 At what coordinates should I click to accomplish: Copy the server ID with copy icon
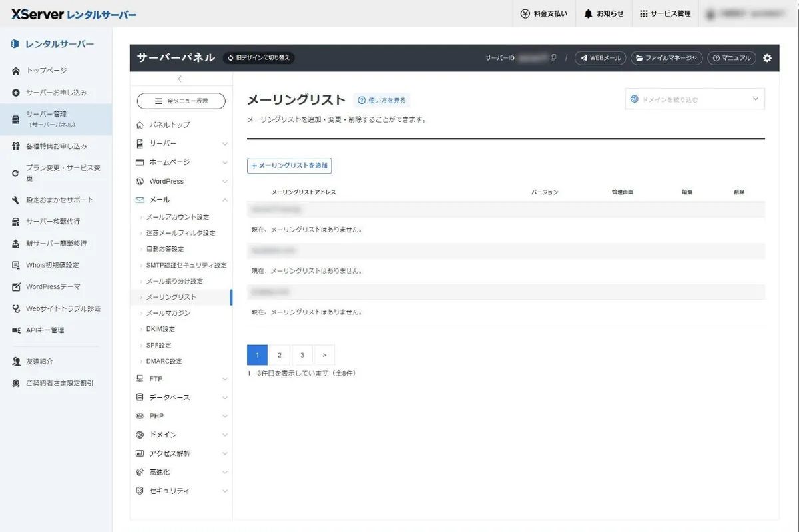point(553,58)
